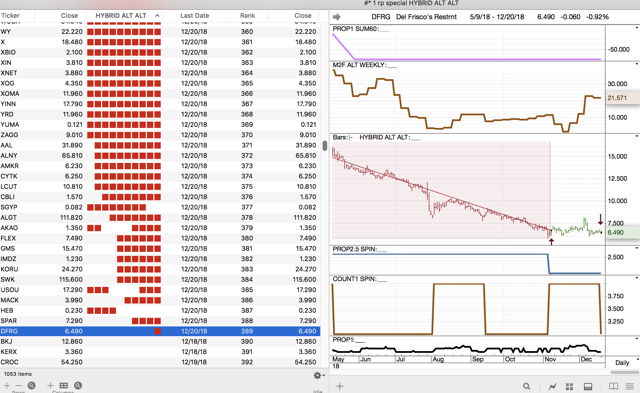Select the XBIO ticker row
The width and height of the screenshot is (640, 393).
coord(160,52)
